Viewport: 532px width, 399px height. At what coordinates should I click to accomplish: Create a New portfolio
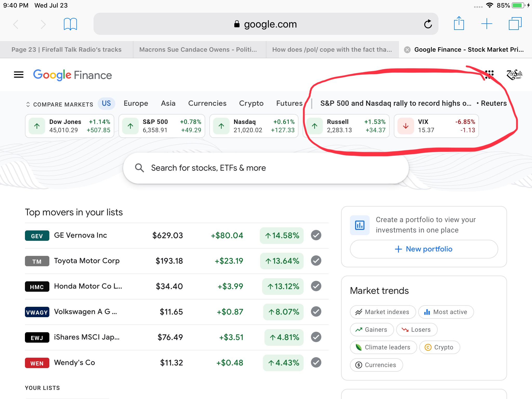click(x=424, y=249)
